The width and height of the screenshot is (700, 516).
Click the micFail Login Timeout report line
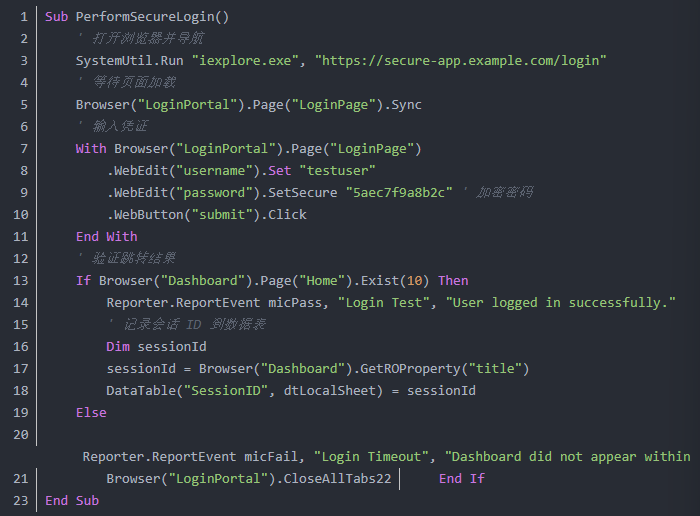(387, 457)
